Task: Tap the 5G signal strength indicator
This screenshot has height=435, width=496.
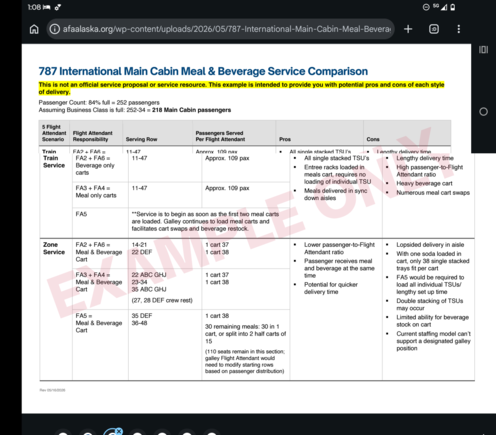Action: point(440,7)
